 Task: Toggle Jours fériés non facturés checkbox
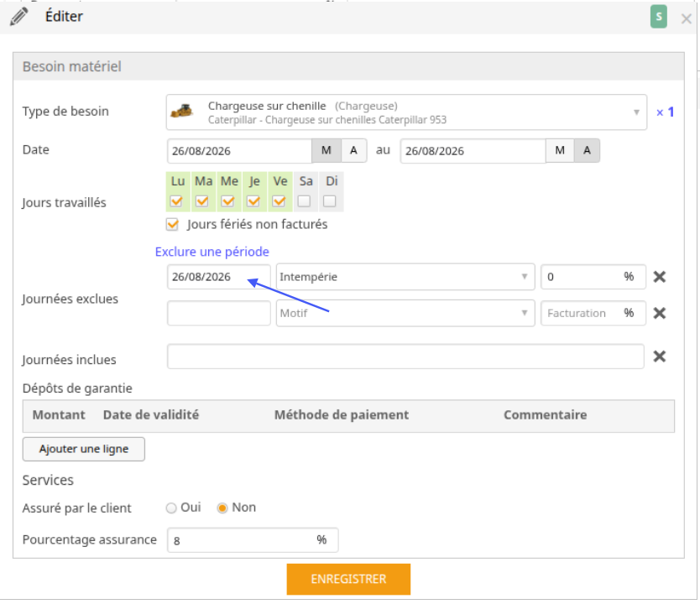point(172,224)
